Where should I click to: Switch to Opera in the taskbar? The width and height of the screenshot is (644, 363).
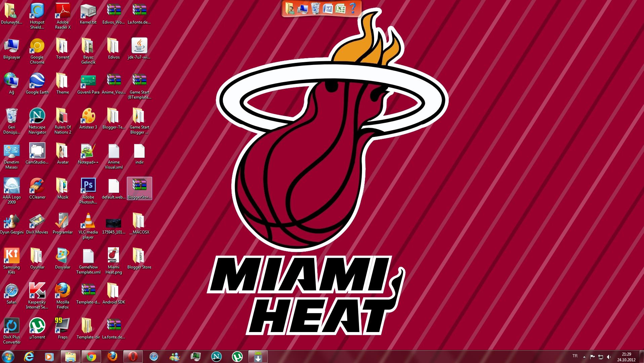[133, 357]
